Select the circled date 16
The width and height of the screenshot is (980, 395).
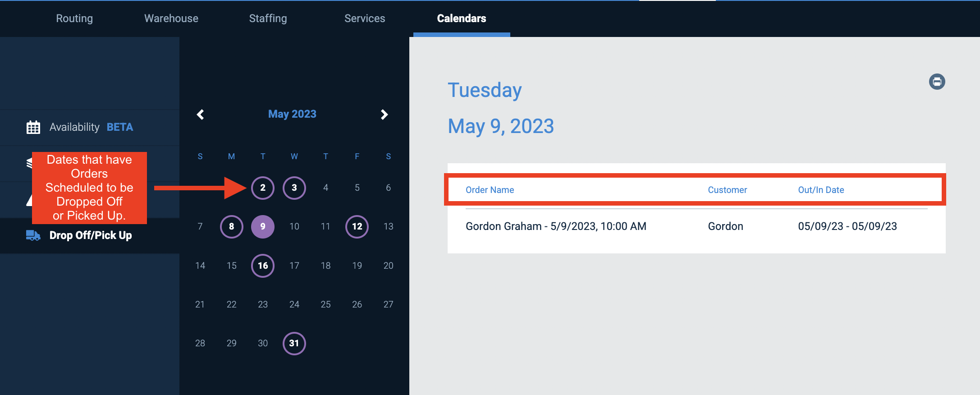(x=263, y=266)
